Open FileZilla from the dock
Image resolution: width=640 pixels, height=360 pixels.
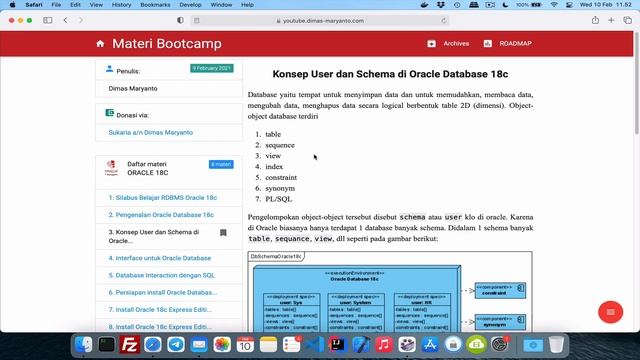pos(130,345)
